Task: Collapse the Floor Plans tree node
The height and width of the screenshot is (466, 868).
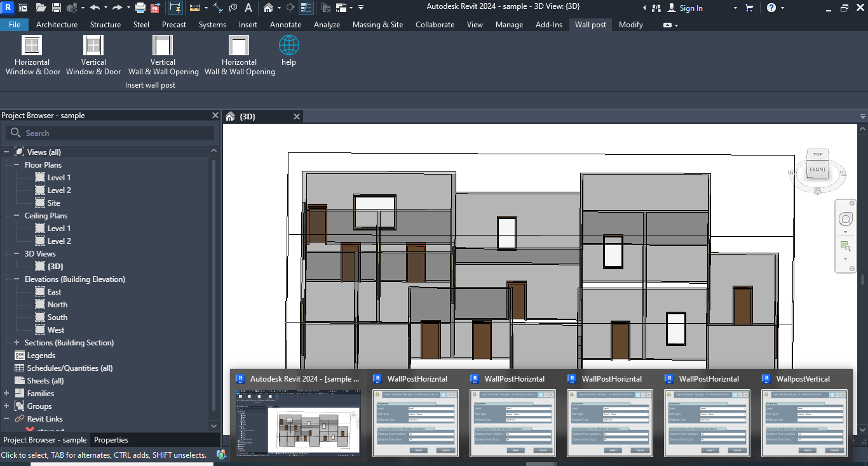Action: click(x=17, y=165)
